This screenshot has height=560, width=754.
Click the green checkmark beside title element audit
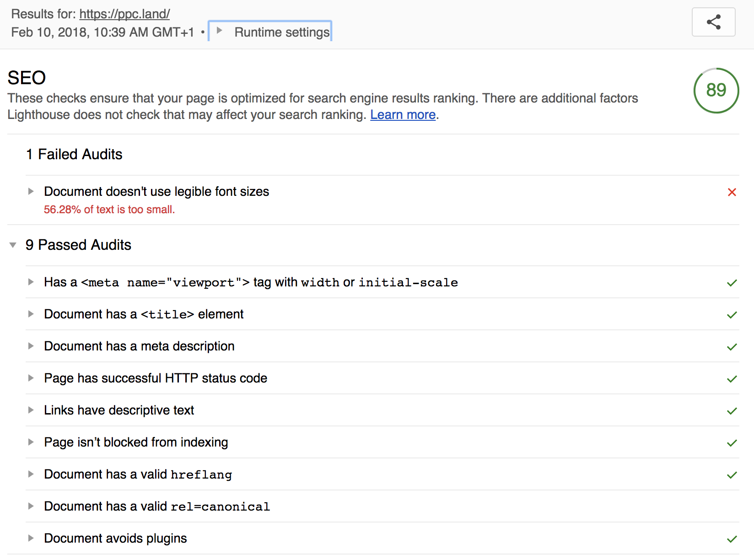coord(732,315)
